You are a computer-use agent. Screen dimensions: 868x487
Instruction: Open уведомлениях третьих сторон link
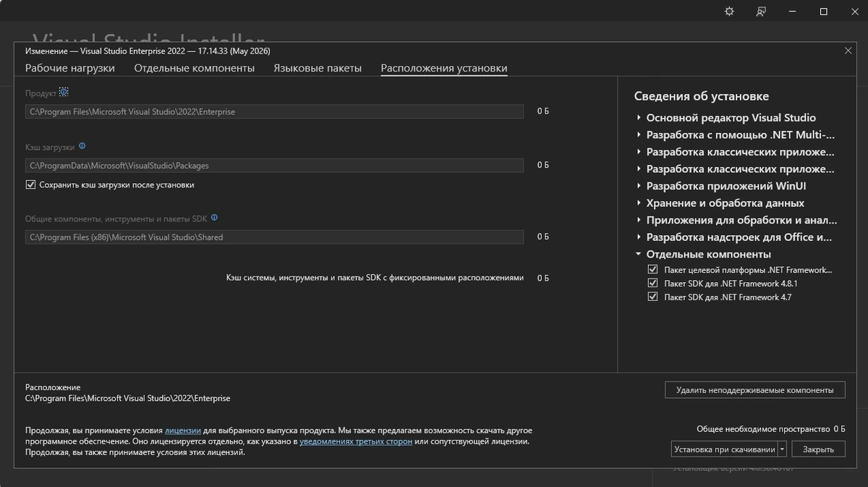click(x=356, y=441)
